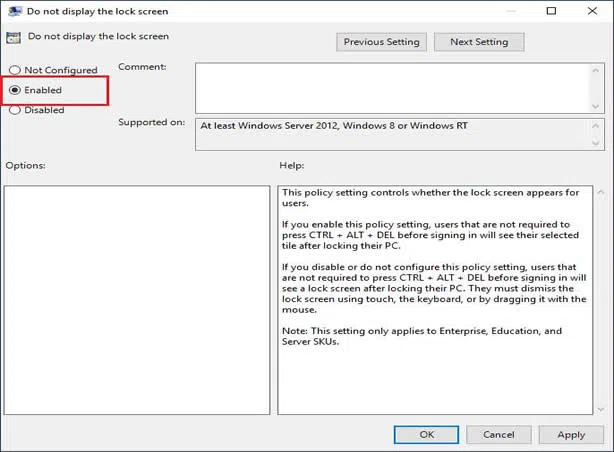Go to the Next Setting
This screenshot has width=614, height=452.
click(x=479, y=42)
